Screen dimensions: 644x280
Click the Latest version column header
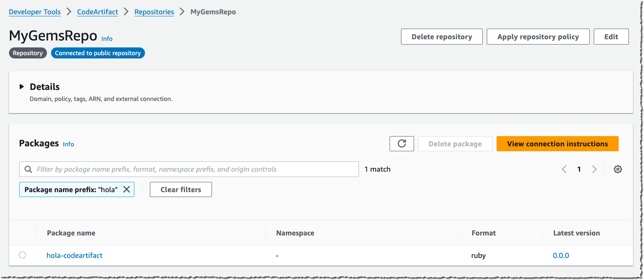tap(577, 233)
